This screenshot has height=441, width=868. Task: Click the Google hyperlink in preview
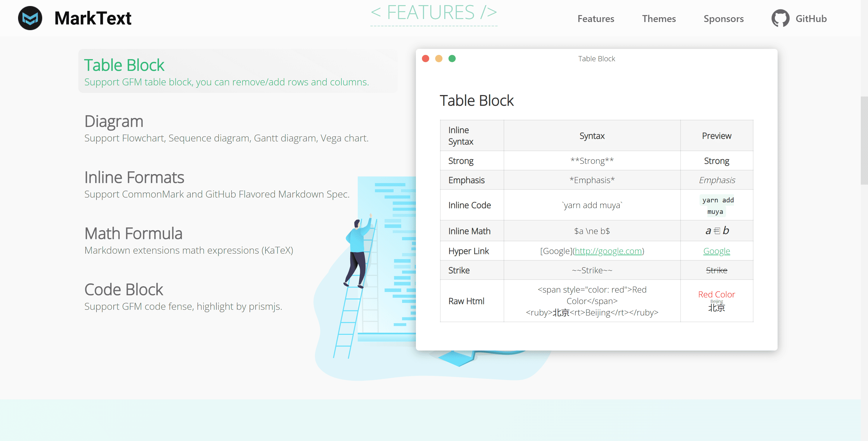(x=716, y=251)
